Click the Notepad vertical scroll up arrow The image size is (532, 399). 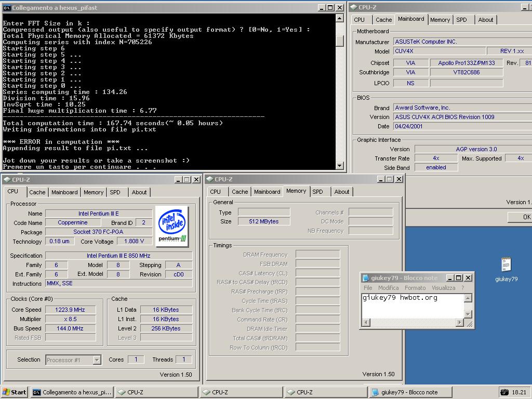click(468, 298)
